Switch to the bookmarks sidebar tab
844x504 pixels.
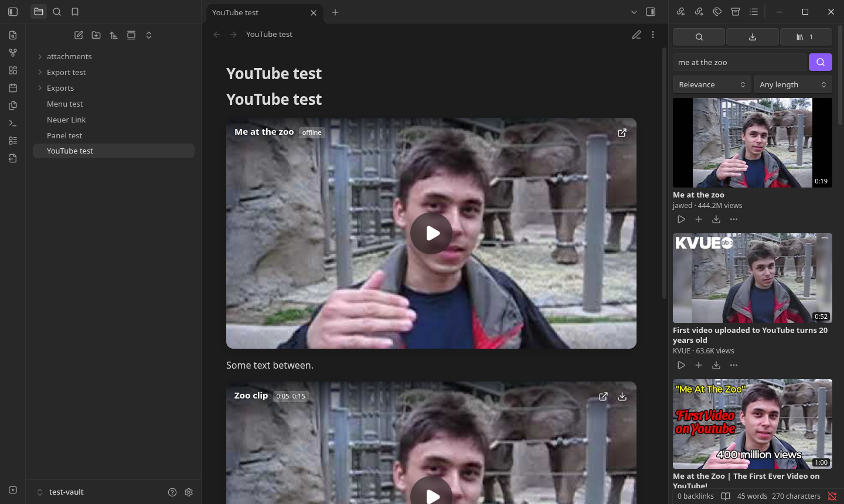point(75,12)
